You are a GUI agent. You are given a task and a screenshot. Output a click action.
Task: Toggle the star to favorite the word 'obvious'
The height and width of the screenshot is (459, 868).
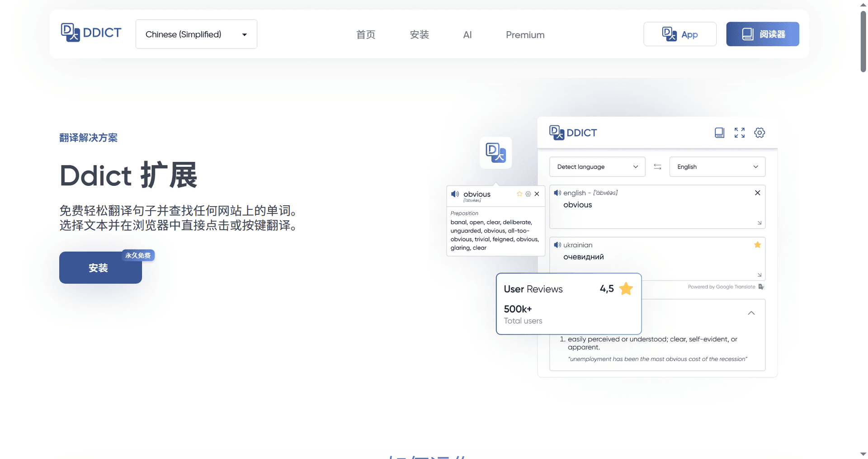519,194
